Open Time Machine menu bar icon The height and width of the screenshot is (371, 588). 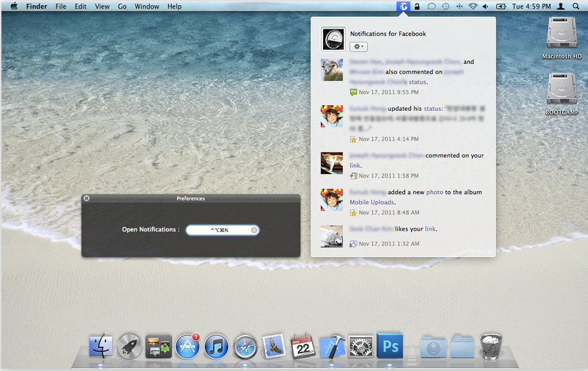pyautogui.click(x=446, y=7)
